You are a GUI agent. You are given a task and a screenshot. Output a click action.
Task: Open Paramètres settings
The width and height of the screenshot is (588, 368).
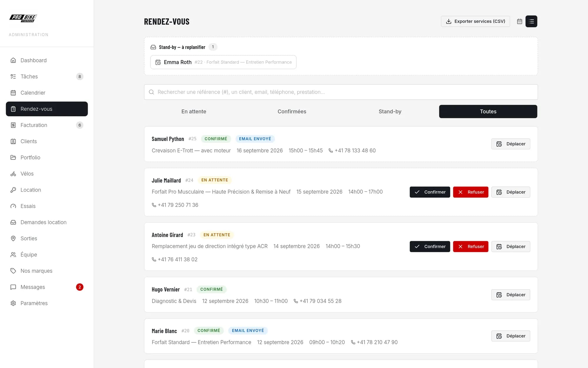(x=47, y=303)
